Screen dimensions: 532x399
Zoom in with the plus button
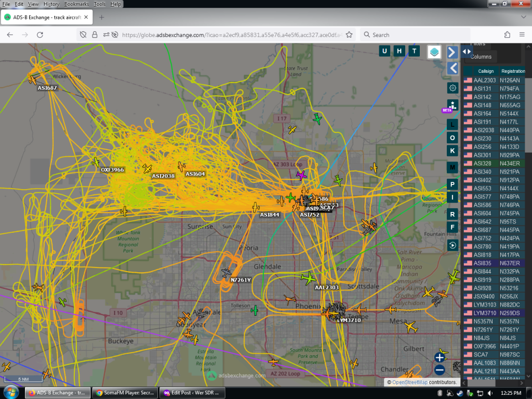click(440, 357)
